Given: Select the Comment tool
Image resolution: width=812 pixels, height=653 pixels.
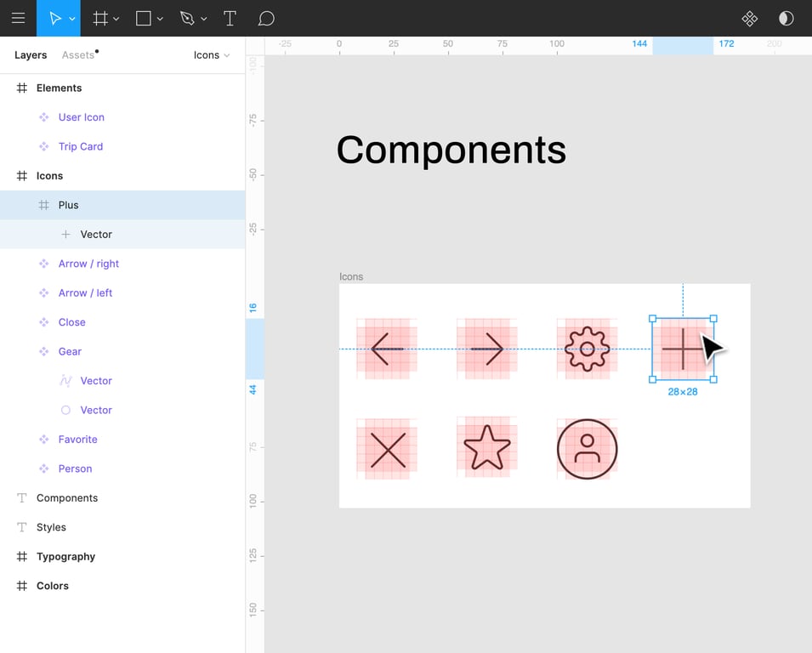Looking at the screenshot, I should point(266,18).
